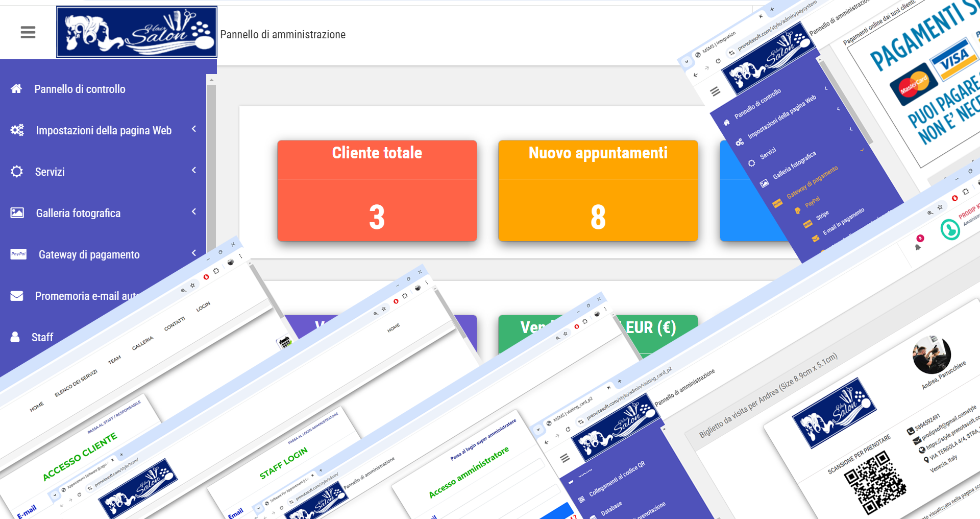
Task: Go back in the payment gateway browser window
Action: point(695,75)
